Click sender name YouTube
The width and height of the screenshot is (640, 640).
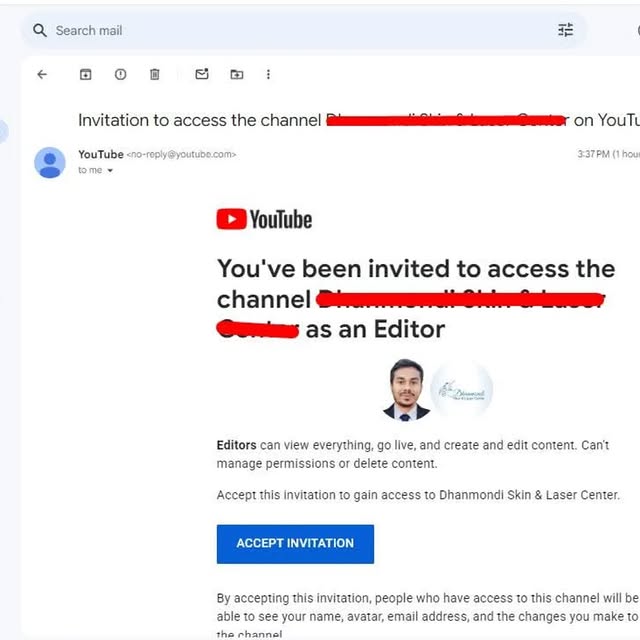point(101,154)
